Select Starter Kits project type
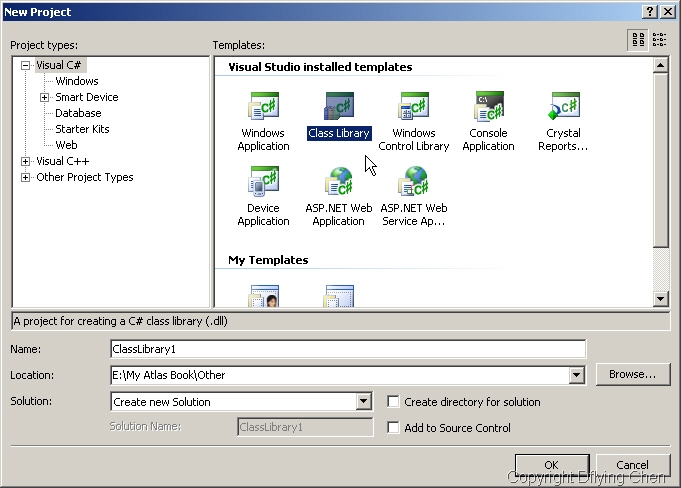The image size is (681, 488). 82,129
